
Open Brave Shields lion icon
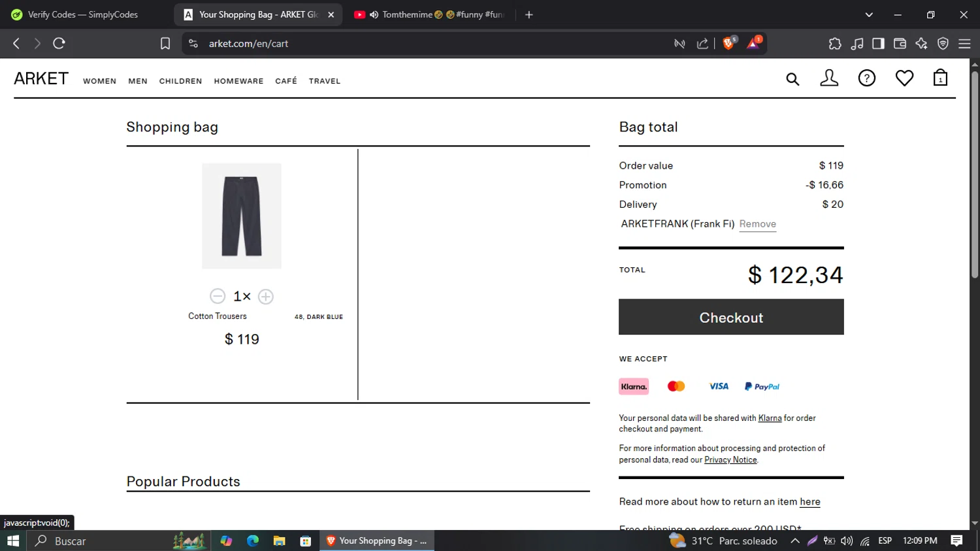(x=729, y=43)
